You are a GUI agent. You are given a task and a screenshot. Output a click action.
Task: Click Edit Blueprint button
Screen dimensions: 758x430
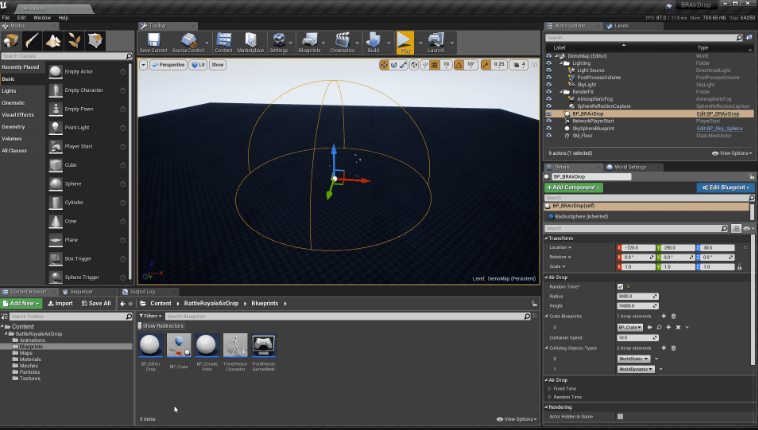(x=725, y=188)
